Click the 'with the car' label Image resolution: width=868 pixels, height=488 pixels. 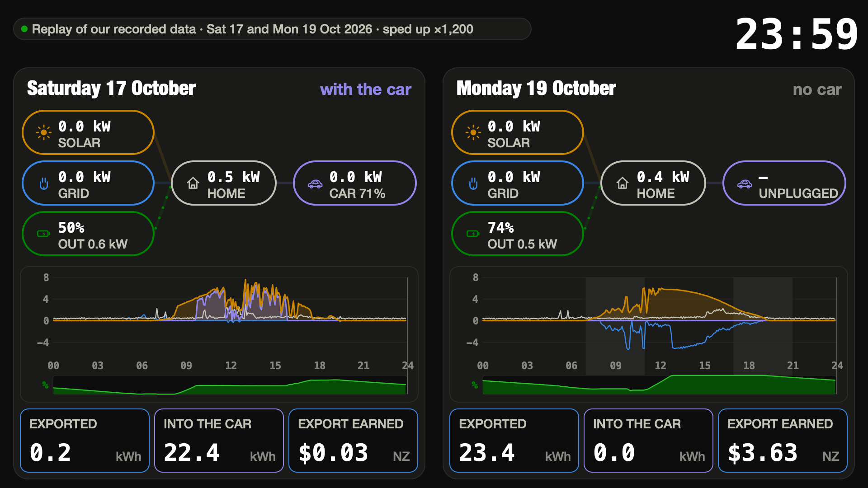click(x=366, y=89)
